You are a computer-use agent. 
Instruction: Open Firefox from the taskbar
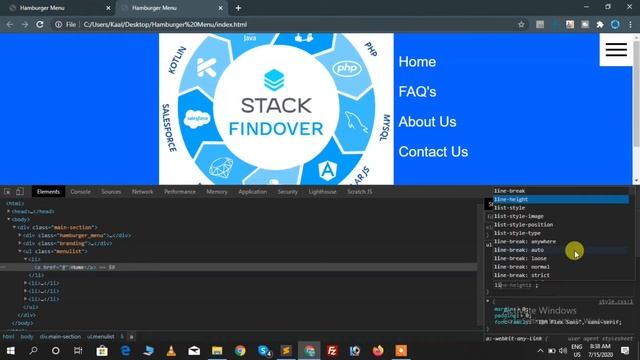click(x=378, y=351)
